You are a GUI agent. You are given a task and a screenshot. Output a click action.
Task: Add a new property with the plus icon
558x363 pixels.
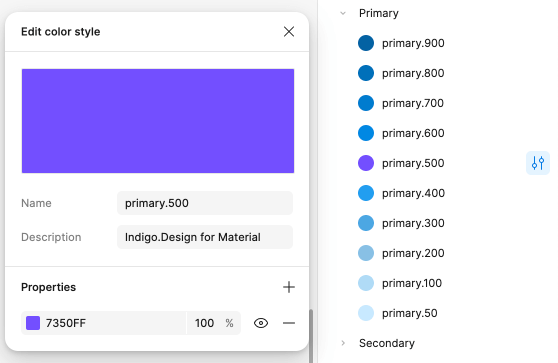(289, 287)
